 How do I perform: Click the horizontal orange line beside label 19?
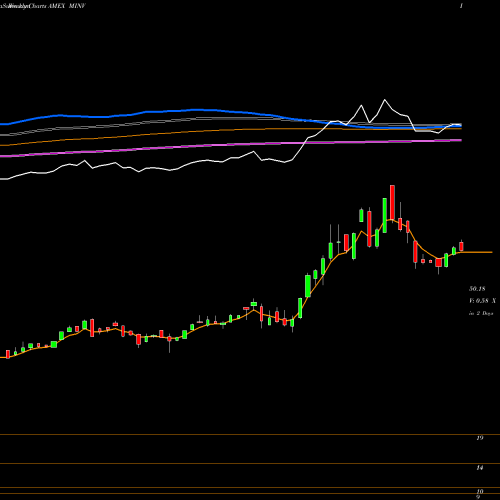250,434
